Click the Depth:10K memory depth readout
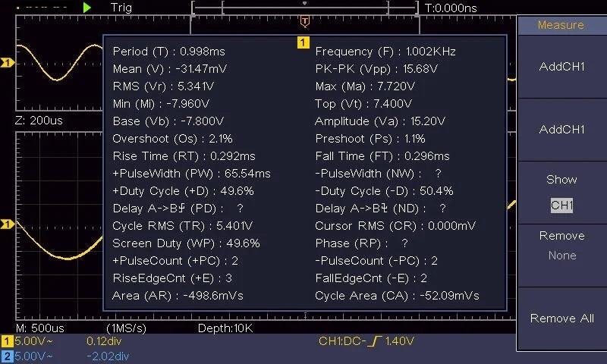607x364 pixels. click(x=225, y=328)
